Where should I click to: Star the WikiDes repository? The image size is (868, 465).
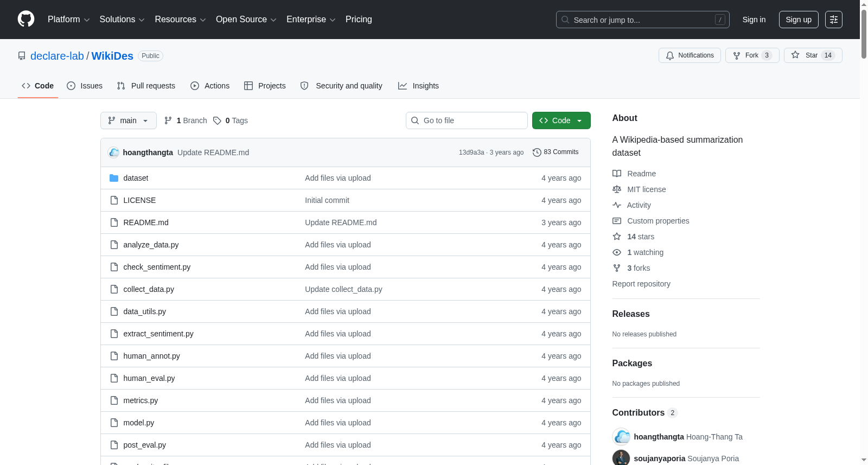click(813, 55)
